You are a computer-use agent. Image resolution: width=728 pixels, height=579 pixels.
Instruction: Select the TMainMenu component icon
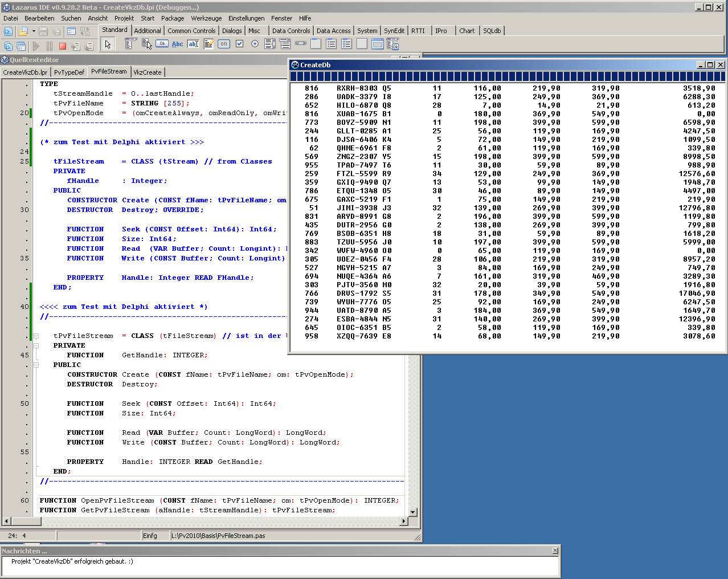pos(130,44)
